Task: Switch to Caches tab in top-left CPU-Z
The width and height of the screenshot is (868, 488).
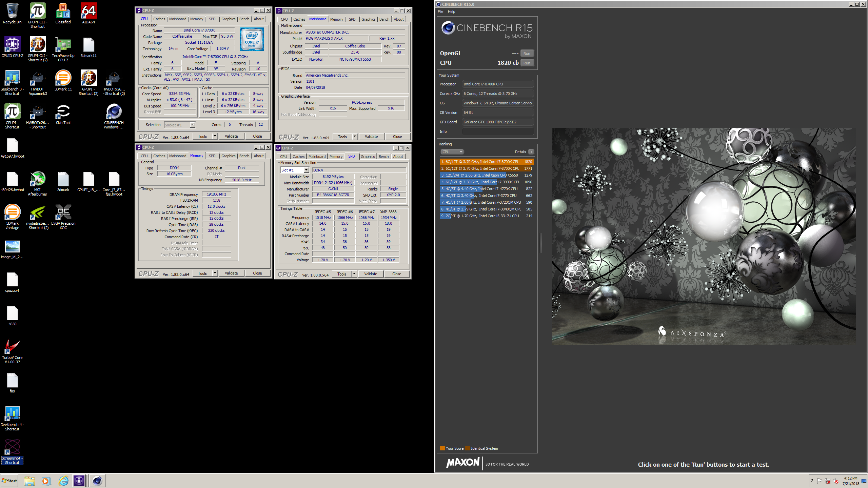Action: 159,19
